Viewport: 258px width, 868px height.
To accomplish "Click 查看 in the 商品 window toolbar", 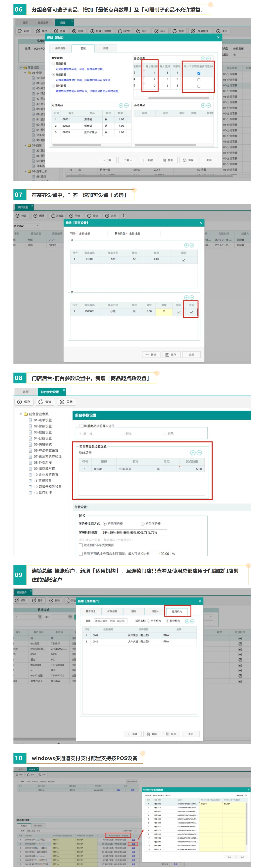I will [x=60, y=31].
